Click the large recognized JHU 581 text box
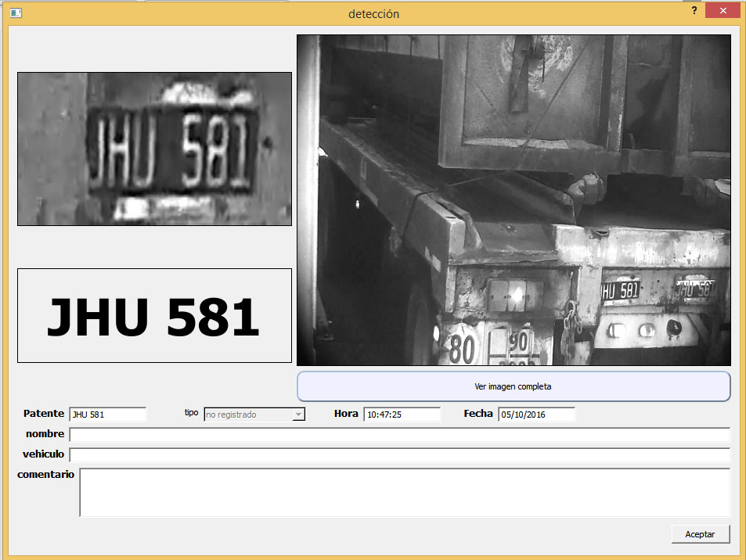Screen dimensions: 746x560 [x=154, y=316]
